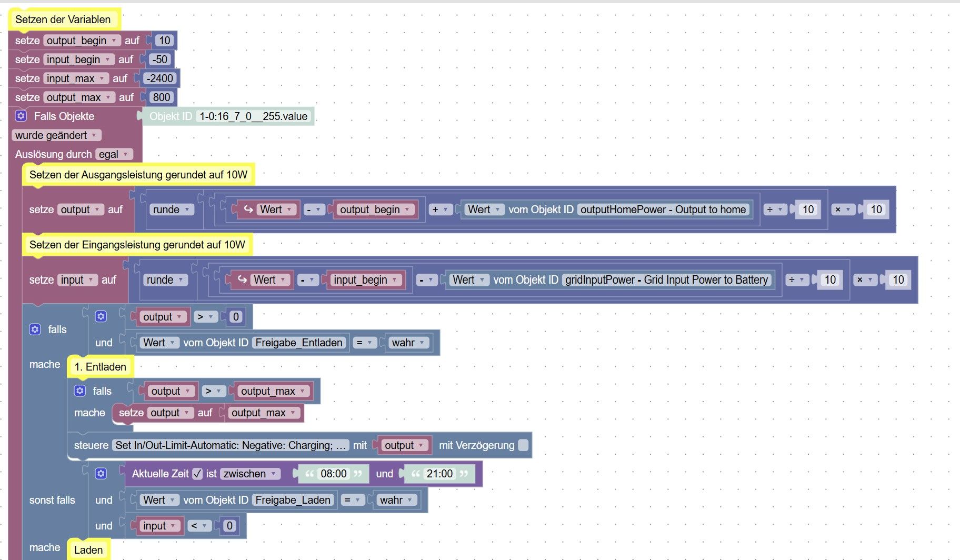Open the input_max variable dropdown
The width and height of the screenshot is (960, 560).
pos(76,78)
